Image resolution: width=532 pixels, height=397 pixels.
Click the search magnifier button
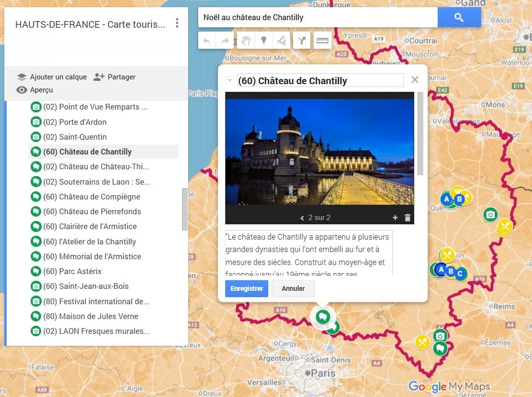[x=459, y=17]
